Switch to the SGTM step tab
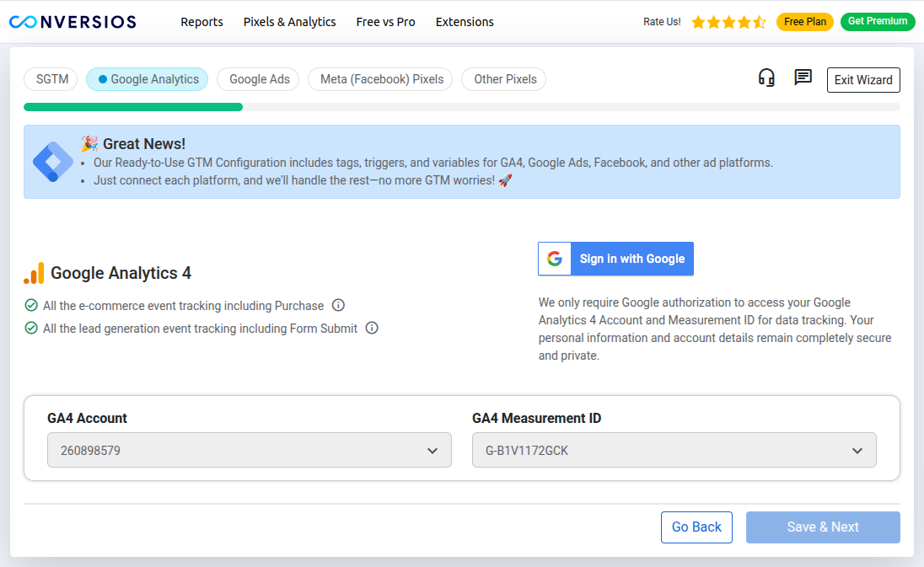The width and height of the screenshot is (924, 567). [x=51, y=79]
